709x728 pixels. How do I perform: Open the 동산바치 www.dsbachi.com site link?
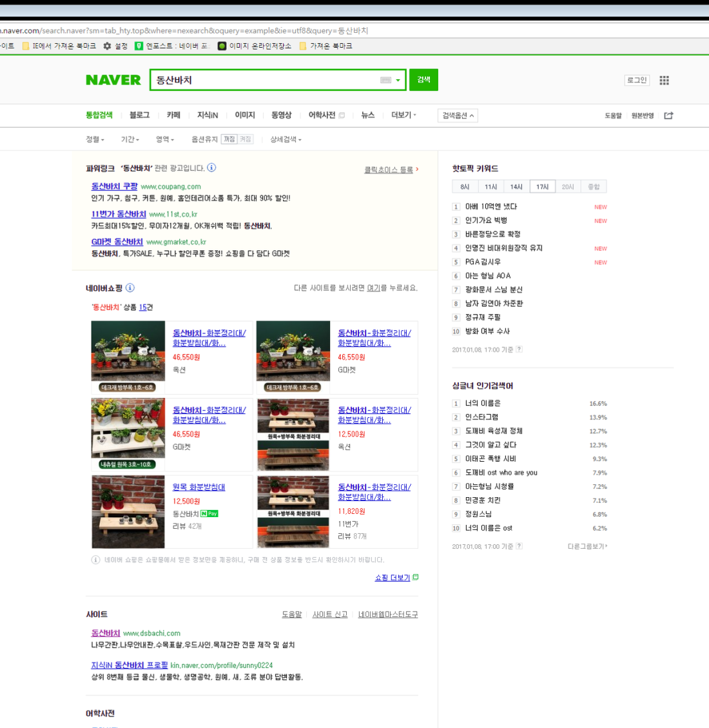[106, 633]
